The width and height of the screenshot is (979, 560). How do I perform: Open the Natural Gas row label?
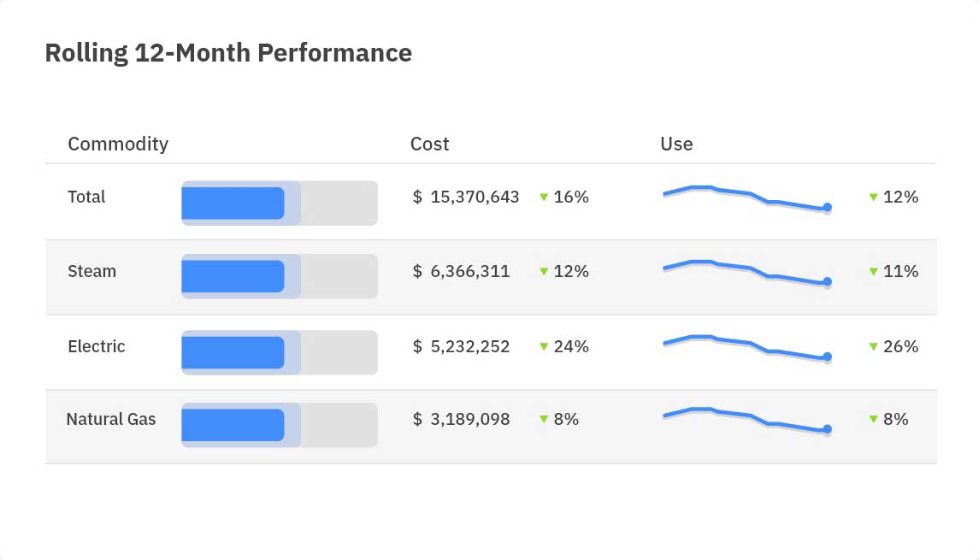tap(111, 419)
